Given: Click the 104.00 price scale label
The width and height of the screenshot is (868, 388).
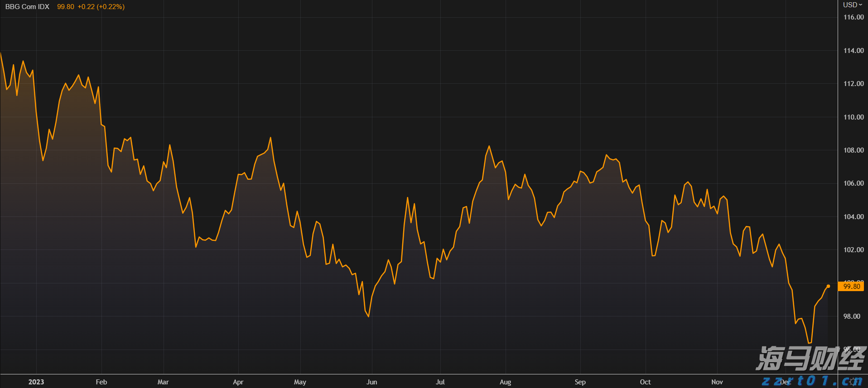Looking at the screenshot, I should coord(853,217).
